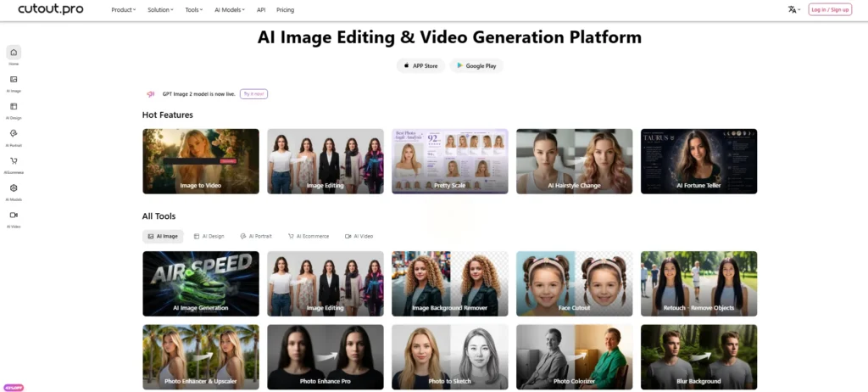Open AI Models cube icon in sidebar
This screenshot has height=392, width=868.
[x=14, y=188]
